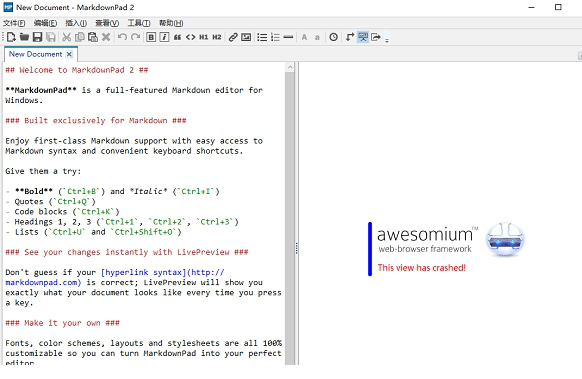Open the 编辑(E) menu
Image resolution: width=582 pixels, height=379 pixels.
click(x=45, y=23)
